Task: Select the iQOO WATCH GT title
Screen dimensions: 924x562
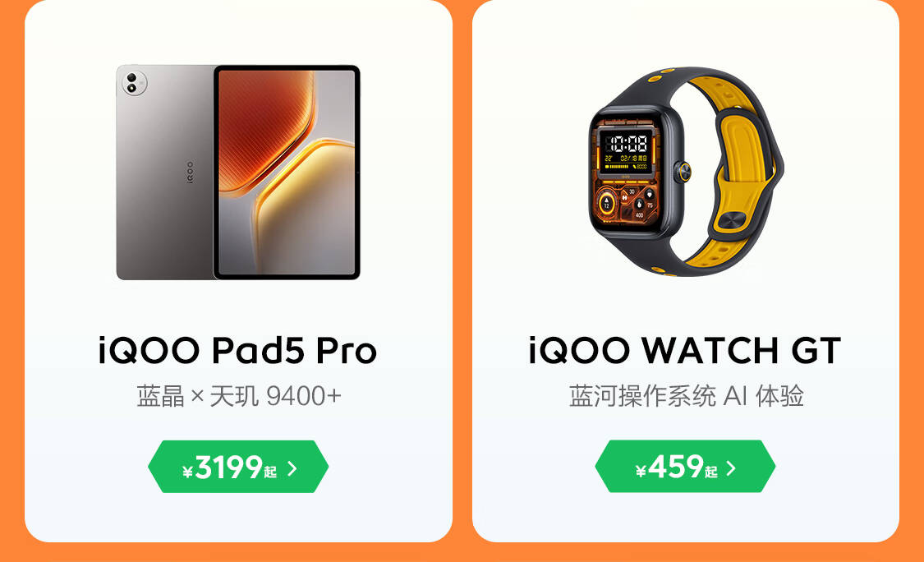Action: 685,350
